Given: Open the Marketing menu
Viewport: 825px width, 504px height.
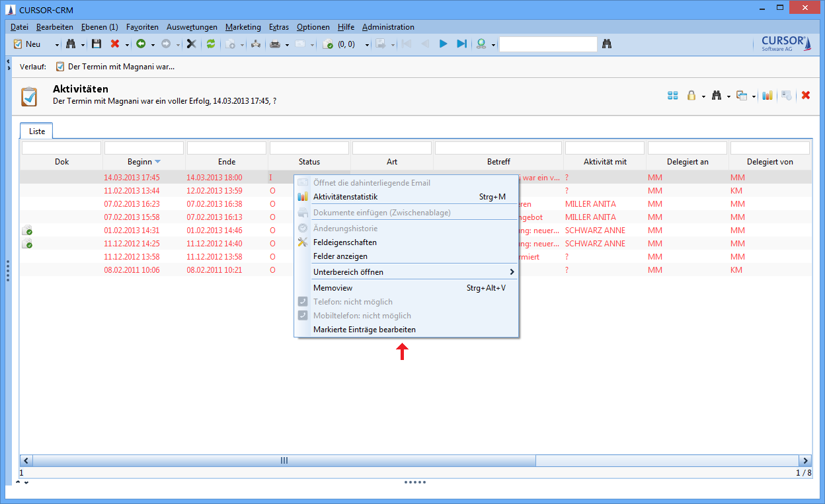Looking at the screenshot, I should click(x=243, y=27).
